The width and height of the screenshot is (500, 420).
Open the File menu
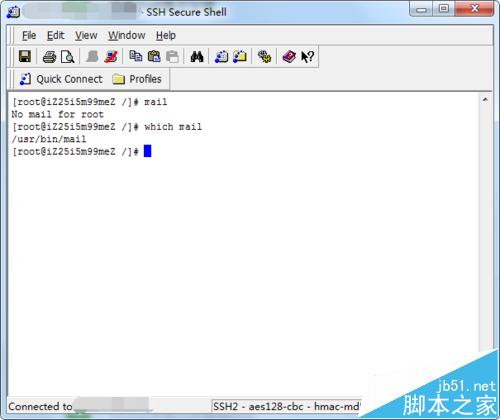pyautogui.click(x=29, y=35)
